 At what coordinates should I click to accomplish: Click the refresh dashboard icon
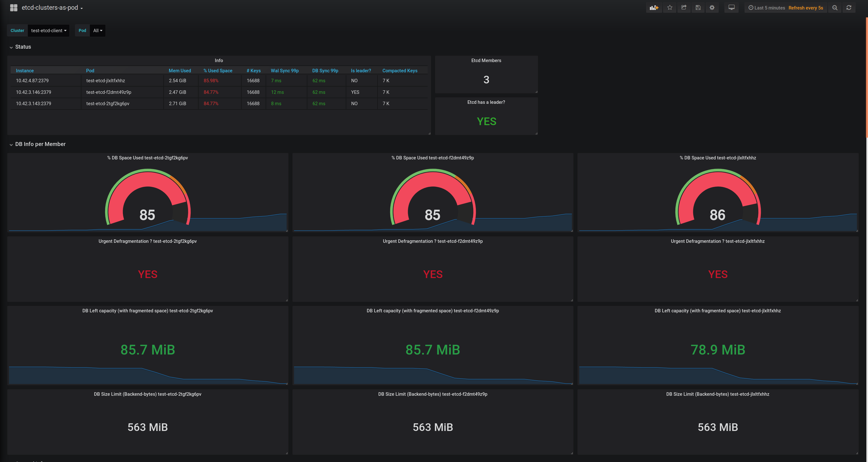(849, 8)
